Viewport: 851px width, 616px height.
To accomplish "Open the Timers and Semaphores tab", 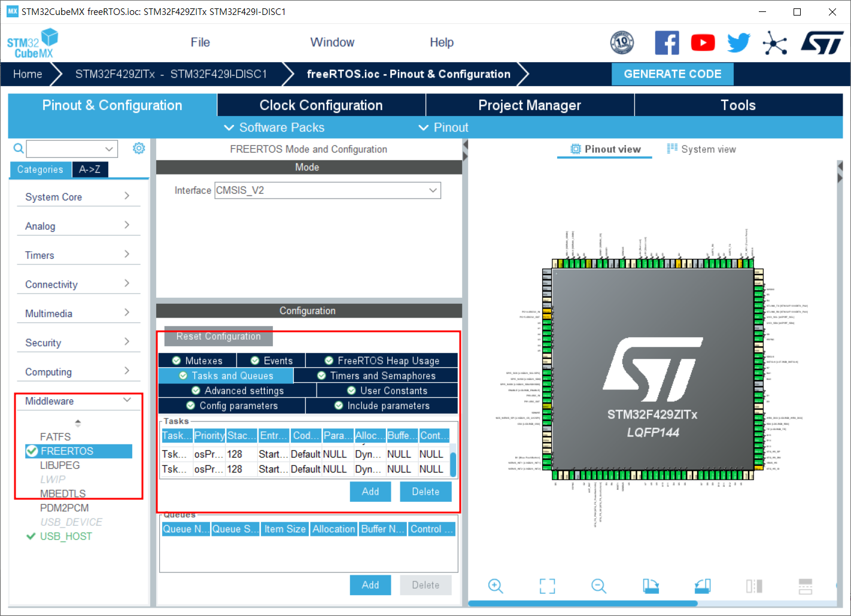I will click(376, 376).
